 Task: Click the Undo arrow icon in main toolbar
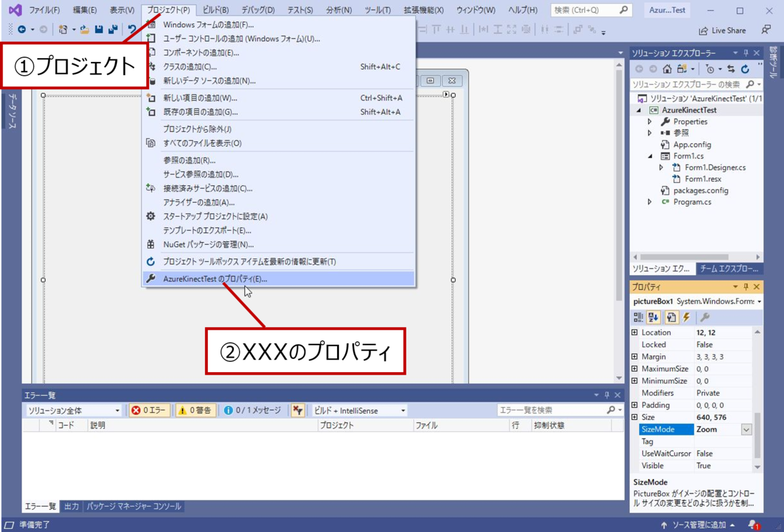point(132,29)
